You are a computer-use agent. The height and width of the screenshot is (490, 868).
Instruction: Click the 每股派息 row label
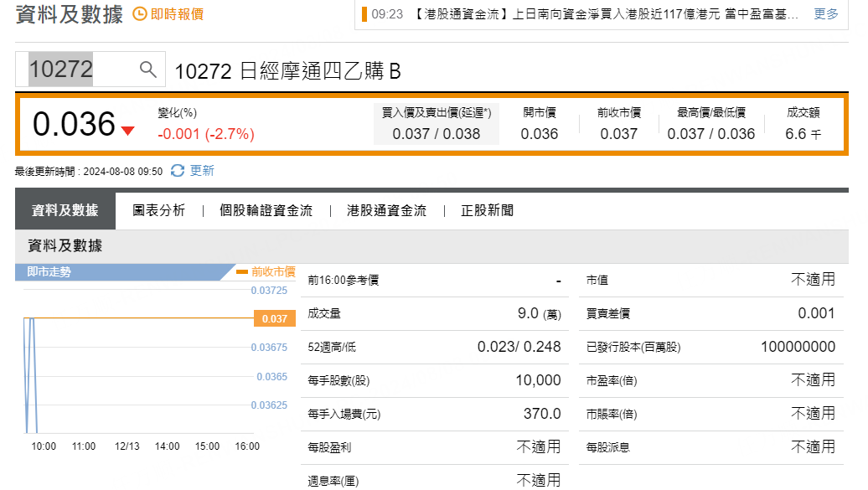(x=607, y=447)
